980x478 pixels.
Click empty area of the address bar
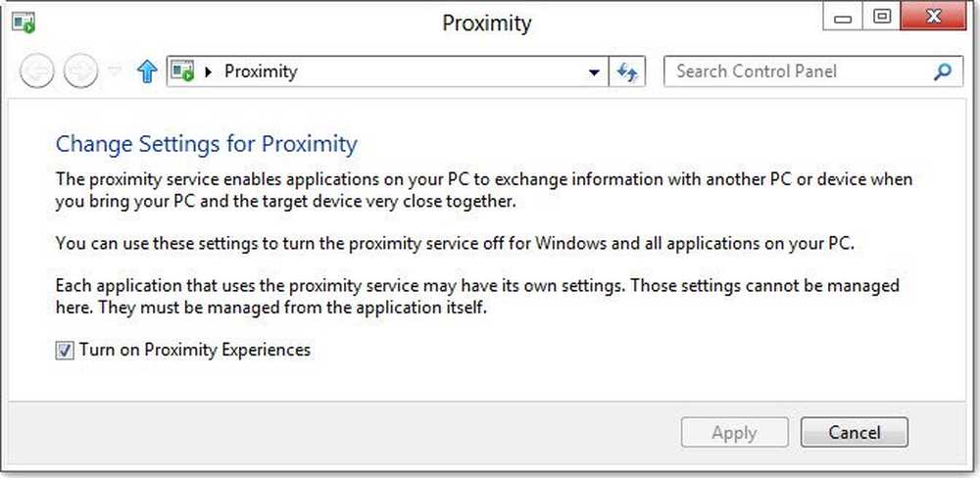tap(441, 72)
